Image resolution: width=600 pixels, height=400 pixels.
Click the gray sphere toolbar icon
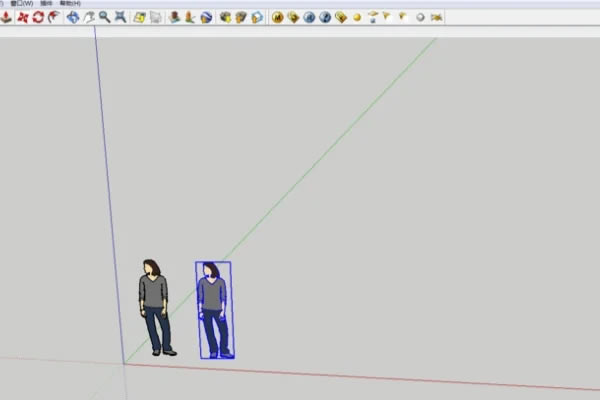tap(420, 17)
